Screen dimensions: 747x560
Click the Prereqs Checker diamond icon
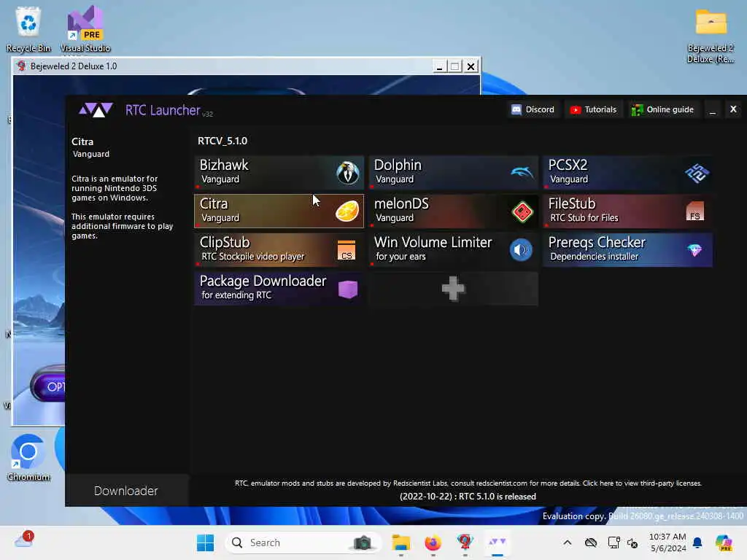(x=694, y=250)
